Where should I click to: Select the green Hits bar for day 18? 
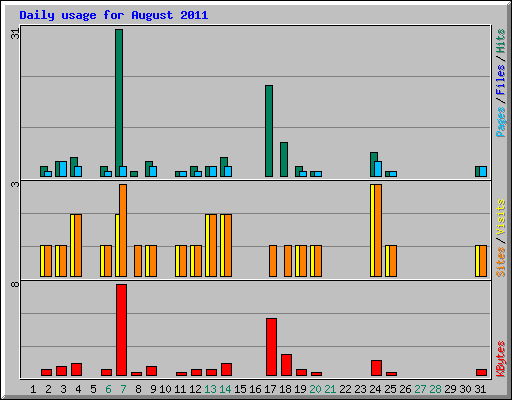pyautogui.click(x=284, y=159)
